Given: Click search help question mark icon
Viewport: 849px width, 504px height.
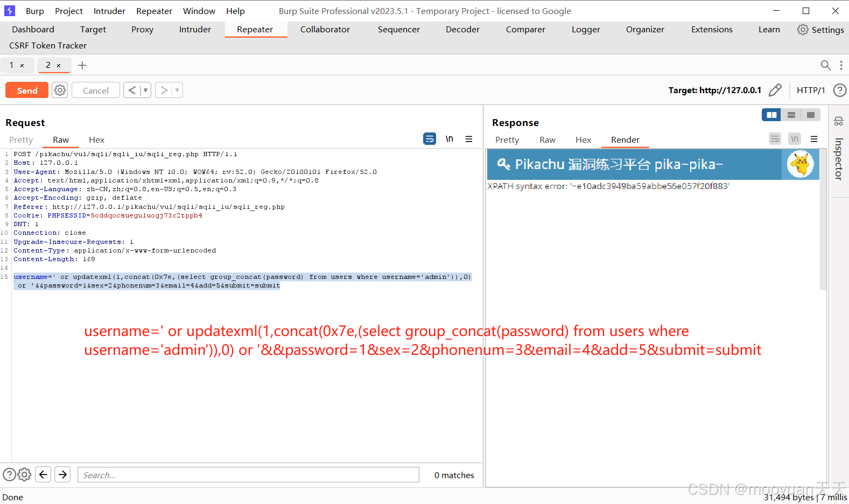Looking at the screenshot, I should pyautogui.click(x=9, y=474).
